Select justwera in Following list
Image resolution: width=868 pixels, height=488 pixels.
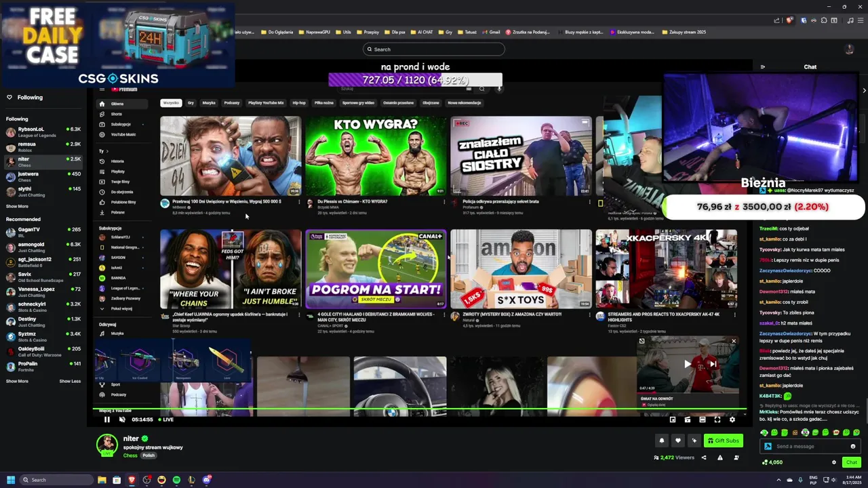click(43, 176)
